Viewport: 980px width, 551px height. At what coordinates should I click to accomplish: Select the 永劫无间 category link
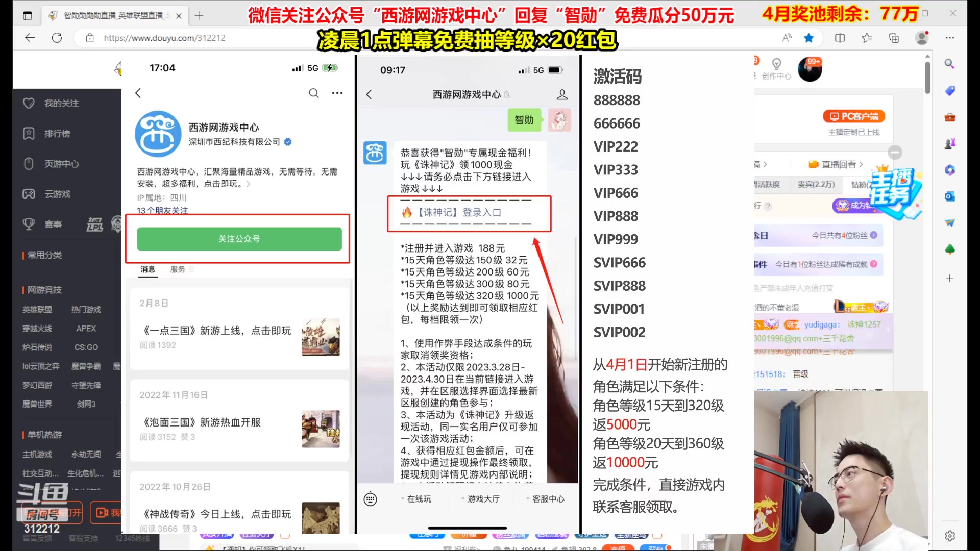[x=86, y=455]
